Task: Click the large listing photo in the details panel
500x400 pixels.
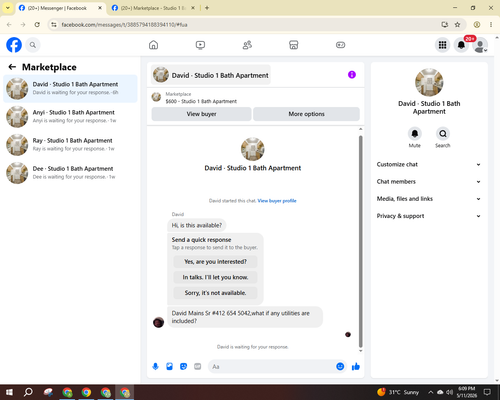Action: click(x=429, y=82)
